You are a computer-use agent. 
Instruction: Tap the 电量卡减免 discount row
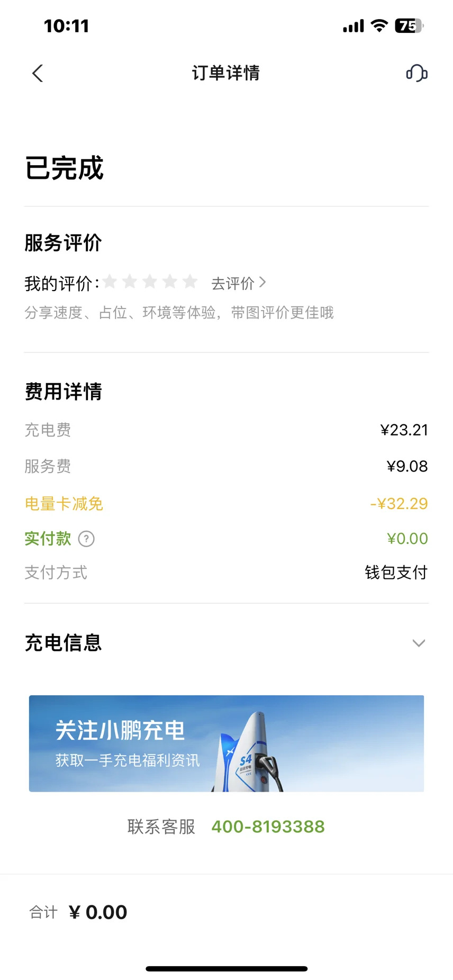[64, 503]
